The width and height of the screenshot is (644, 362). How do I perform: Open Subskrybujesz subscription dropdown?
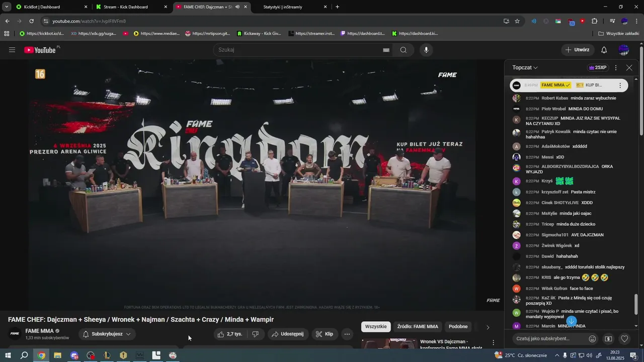[x=107, y=334]
